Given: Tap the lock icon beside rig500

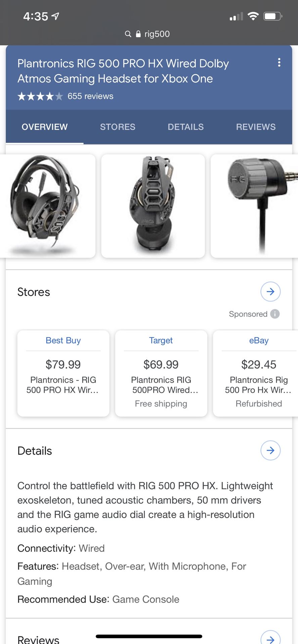Looking at the screenshot, I should [138, 34].
